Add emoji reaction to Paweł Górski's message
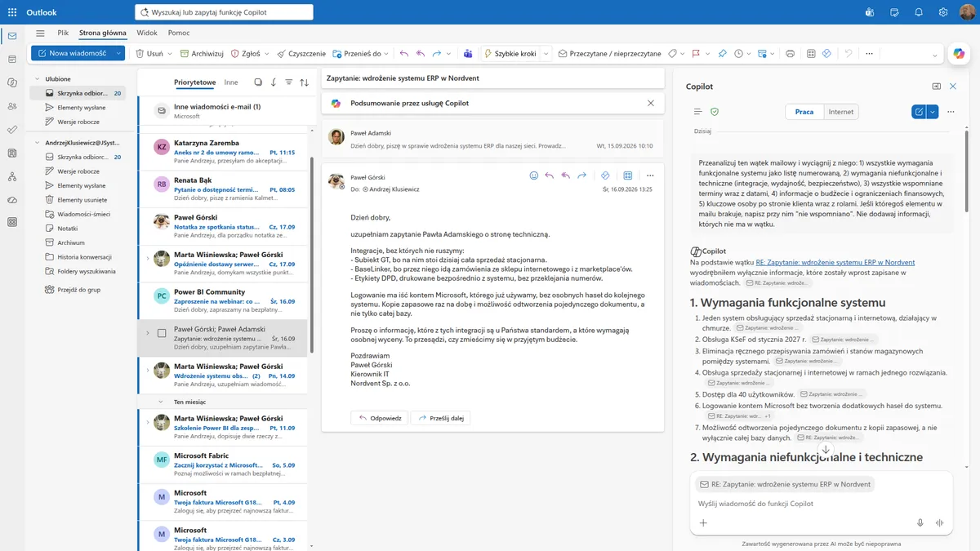This screenshot has height=551, width=980. (533, 176)
